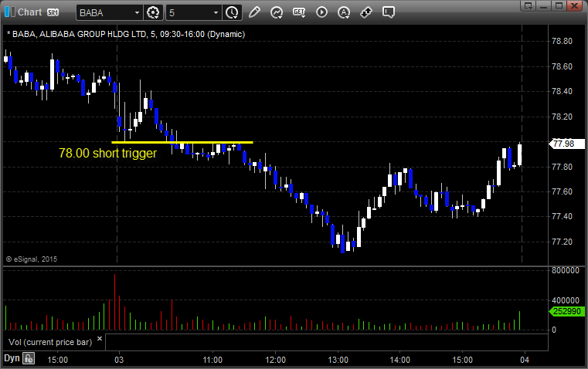
Task: Click the 13:00 time axis label
Action: click(x=338, y=360)
